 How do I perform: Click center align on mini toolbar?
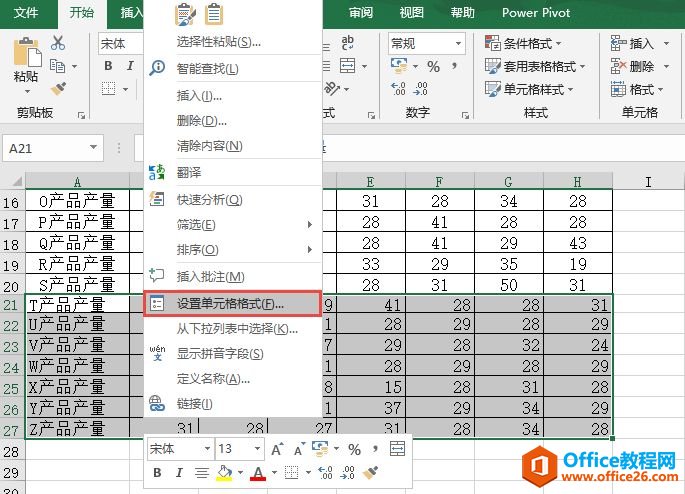click(x=201, y=473)
